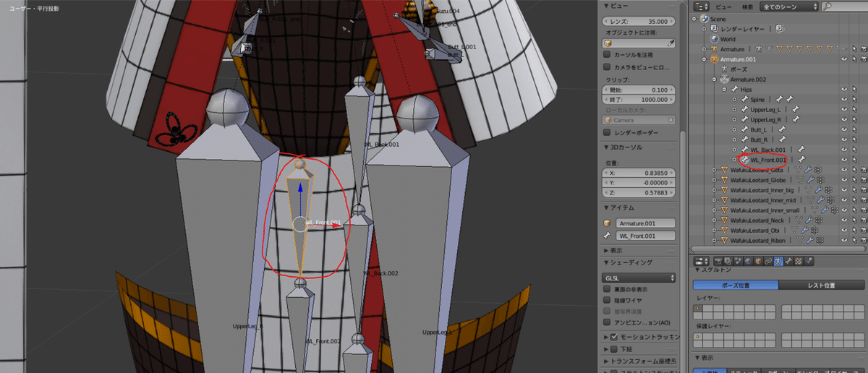Click the outliner editor type selector icon

click(x=701, y=7)
